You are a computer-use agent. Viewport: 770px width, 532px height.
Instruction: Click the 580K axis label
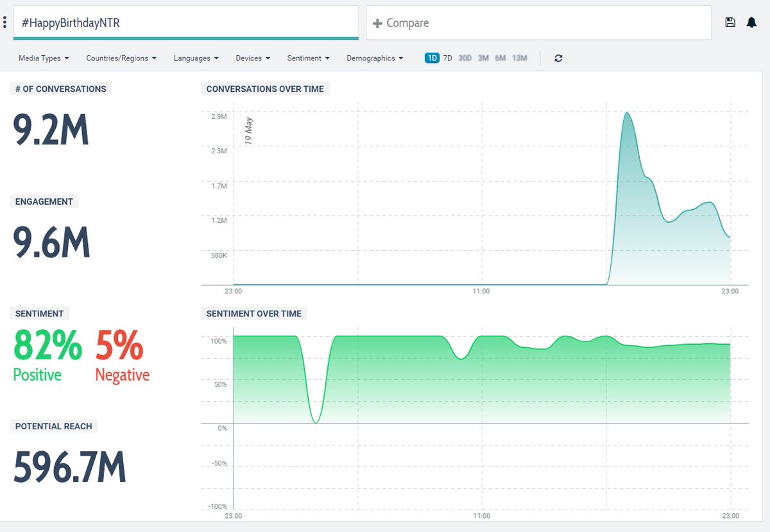pos(218,255)
